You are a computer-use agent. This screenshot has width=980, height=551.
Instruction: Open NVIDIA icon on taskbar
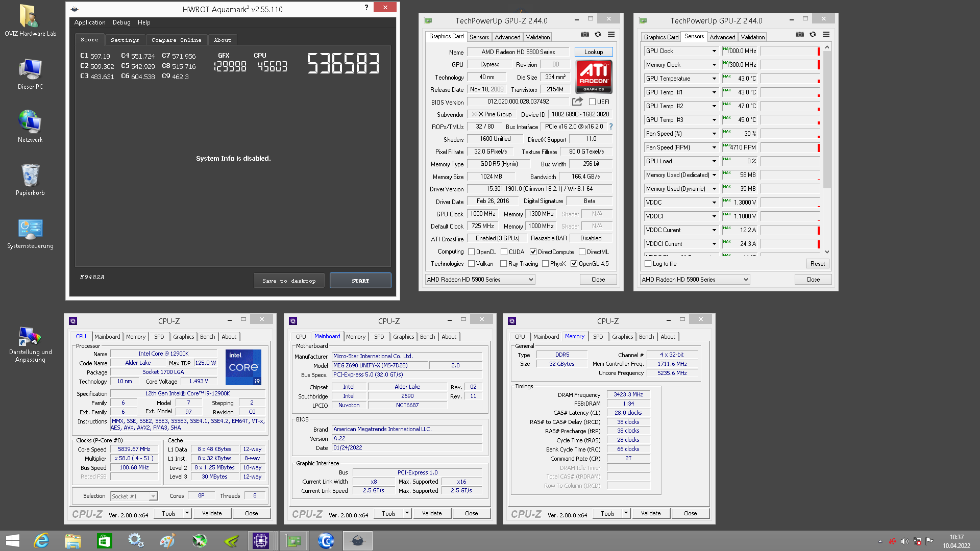[x=231, y=541]
